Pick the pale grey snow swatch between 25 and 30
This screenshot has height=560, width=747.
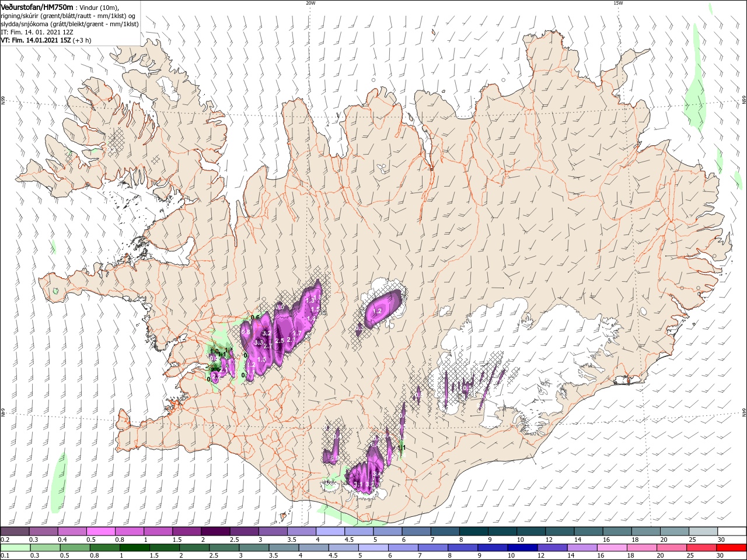pyautogui.click(x=703, y=531)
